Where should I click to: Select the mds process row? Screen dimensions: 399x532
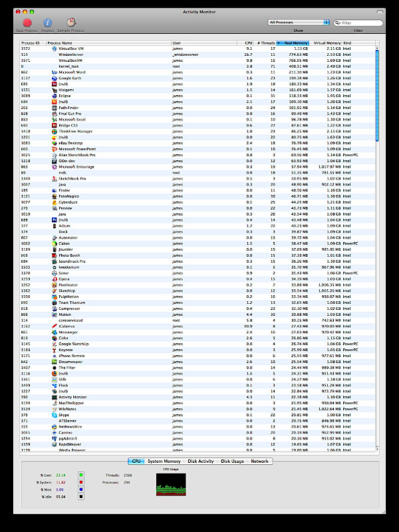[x=198, y=173]
